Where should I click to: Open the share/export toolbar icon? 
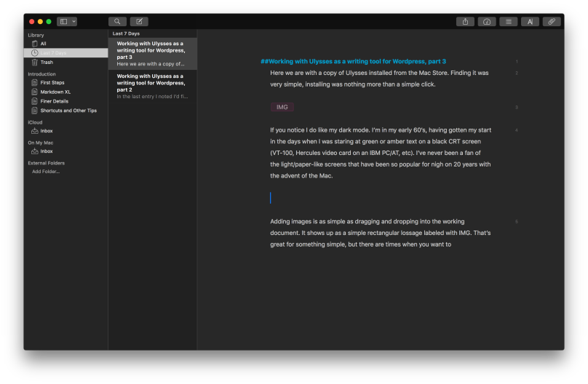465,22
